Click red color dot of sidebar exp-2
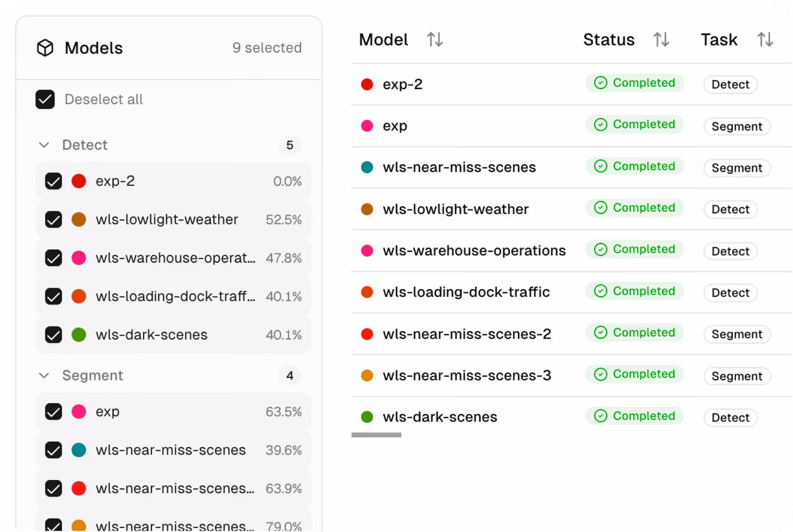 coord(79,181)
